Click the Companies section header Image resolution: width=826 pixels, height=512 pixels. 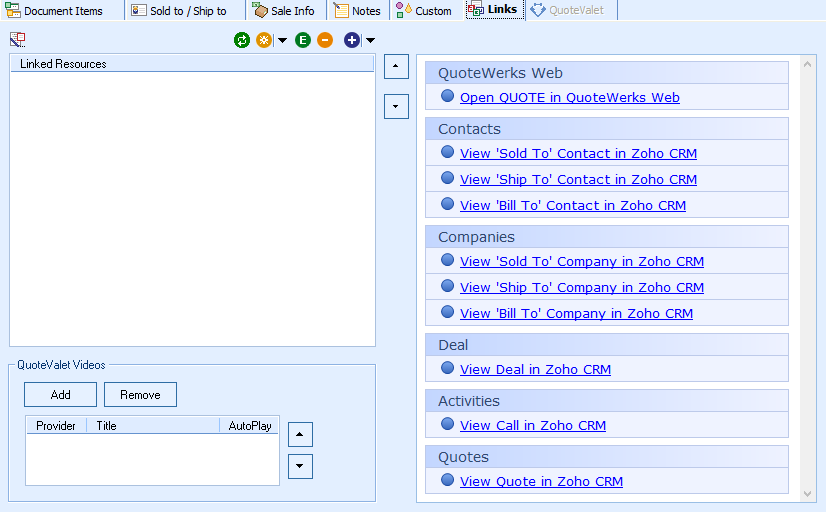(x=607, y=237)
